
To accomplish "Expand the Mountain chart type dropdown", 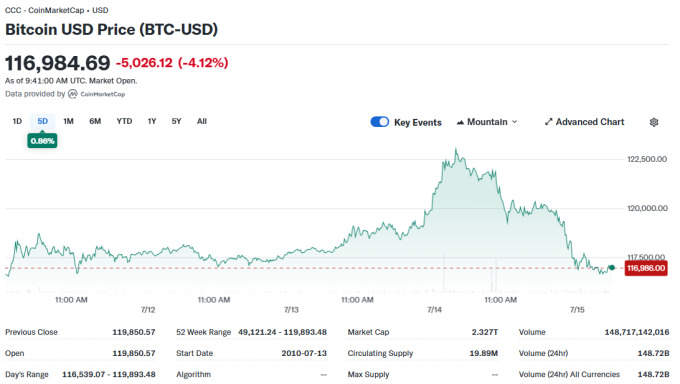I will coord(514,122).
